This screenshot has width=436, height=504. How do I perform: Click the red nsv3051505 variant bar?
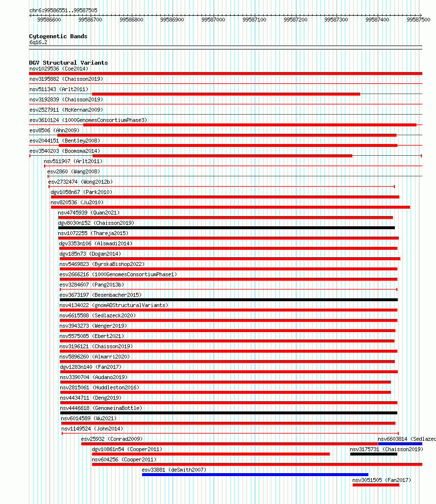pyautogui.click(x=376, y=485)
